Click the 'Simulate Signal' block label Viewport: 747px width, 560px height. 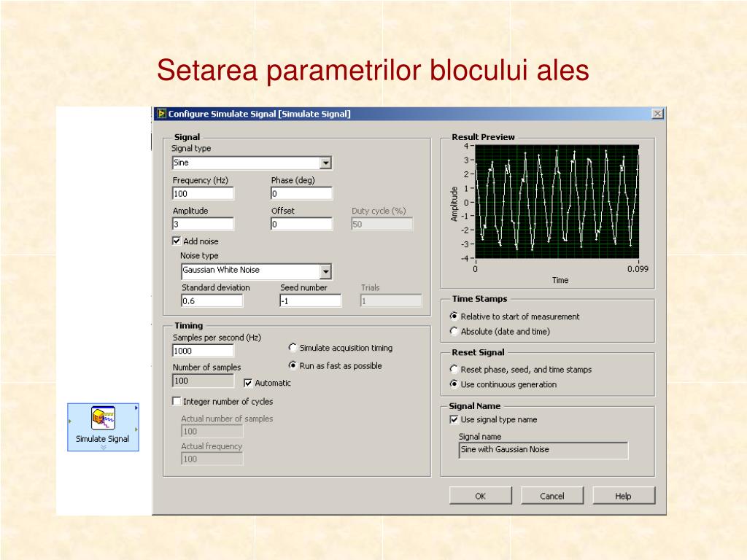tap(102, 439)
